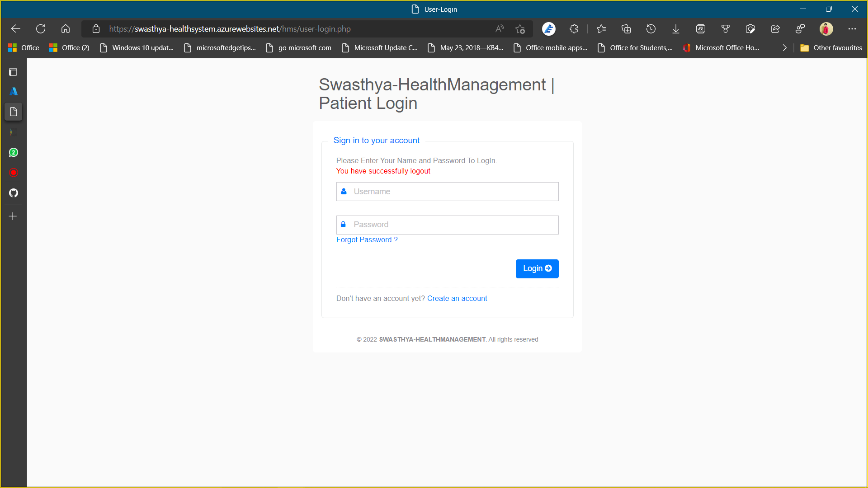Focus the Username input field
Screen dimensions: 868x488
coord(447,192)
